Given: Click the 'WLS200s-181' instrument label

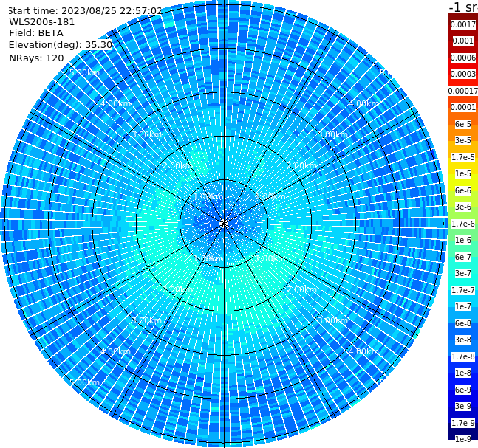Looking at the screenshot, I should (x=42, y=22).
